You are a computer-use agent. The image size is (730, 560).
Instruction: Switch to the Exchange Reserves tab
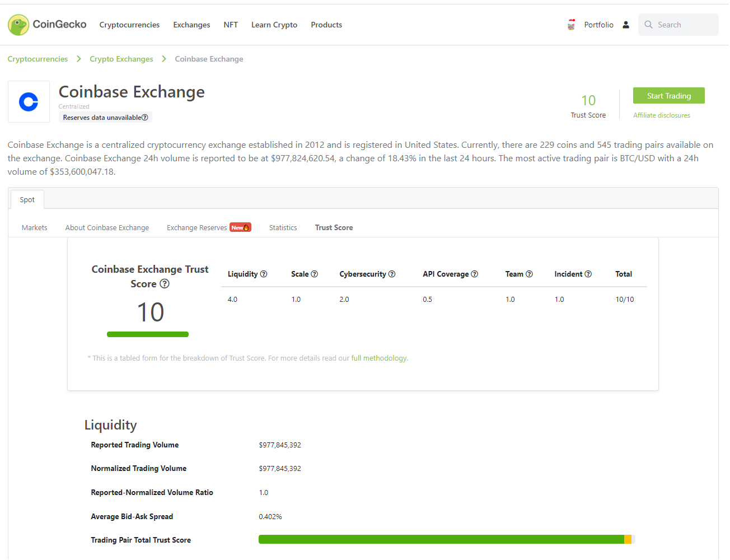[196, 227]
